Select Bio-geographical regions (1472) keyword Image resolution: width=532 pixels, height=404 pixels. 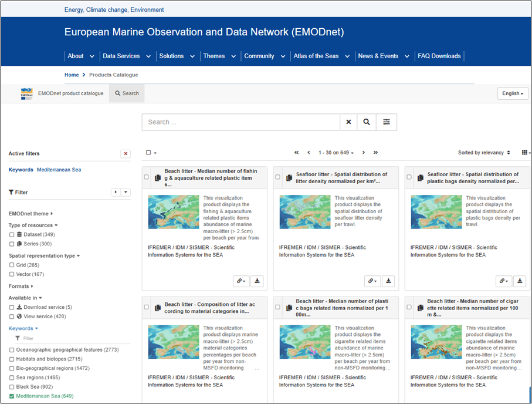[x=12, y=368]
